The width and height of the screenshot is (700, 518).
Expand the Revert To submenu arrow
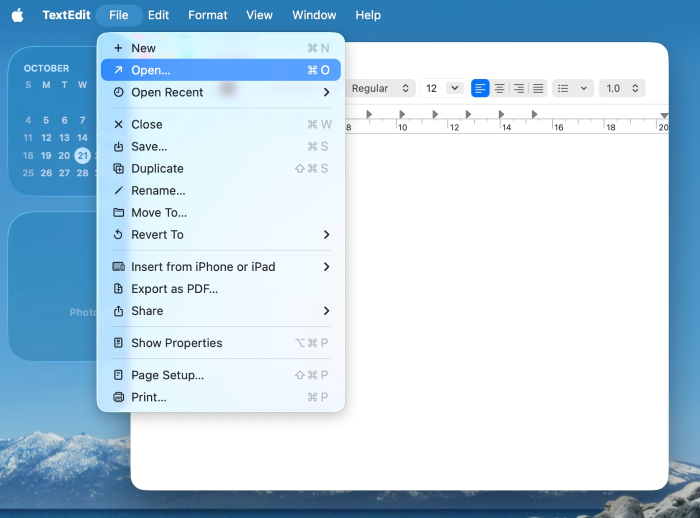327,234
